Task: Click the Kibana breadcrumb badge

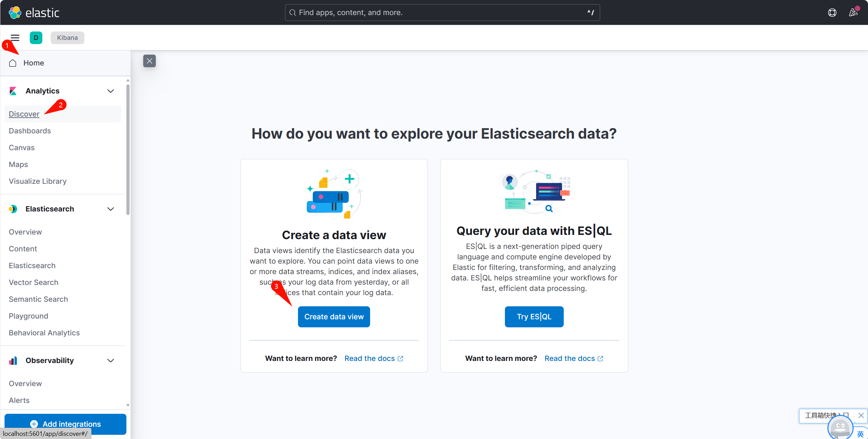Action: click(x=67, y=37)
